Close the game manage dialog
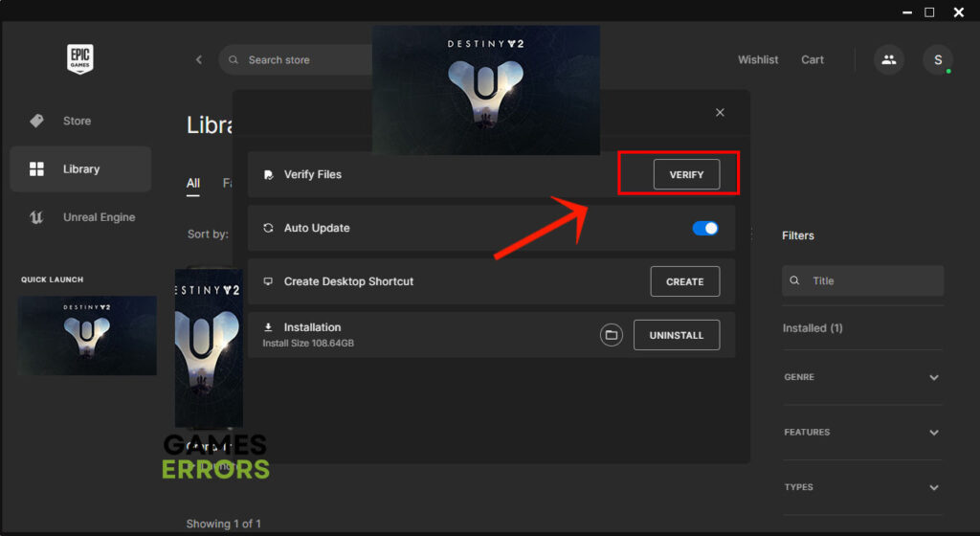The height and width of the screenshot is (536, 980). [x=720, y=113]
